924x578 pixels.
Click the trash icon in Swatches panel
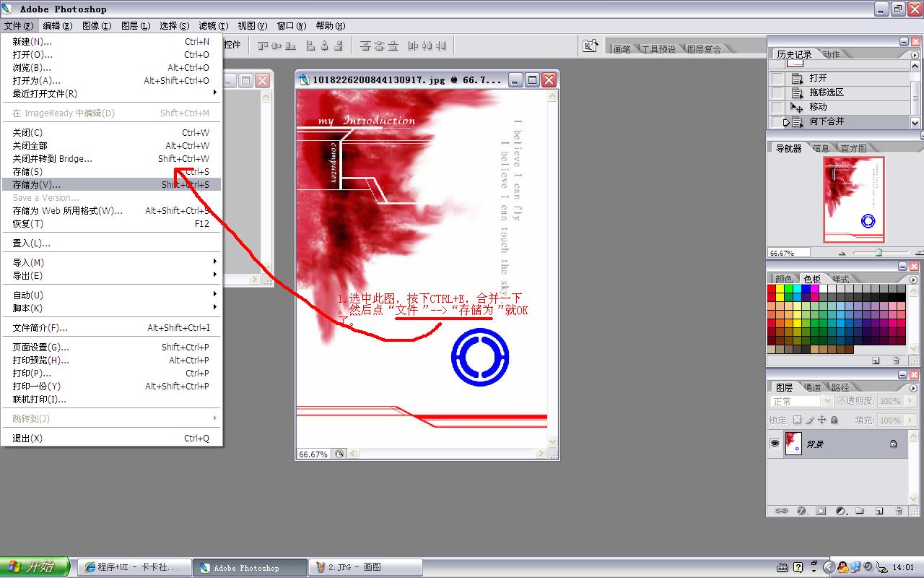897,360
